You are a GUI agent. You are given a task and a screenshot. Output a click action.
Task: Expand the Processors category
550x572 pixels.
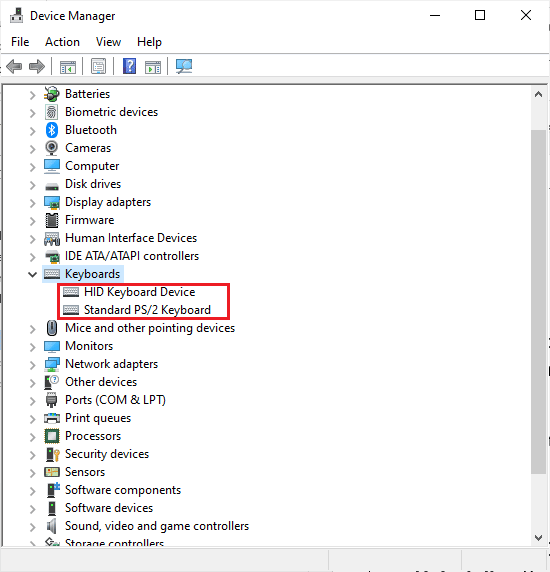32,437
